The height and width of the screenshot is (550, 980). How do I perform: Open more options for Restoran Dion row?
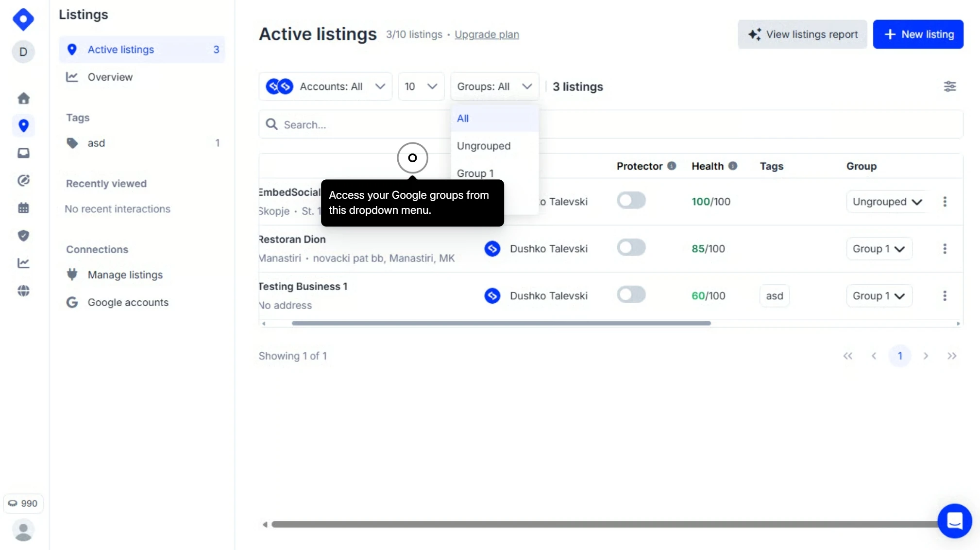(945, 249)
